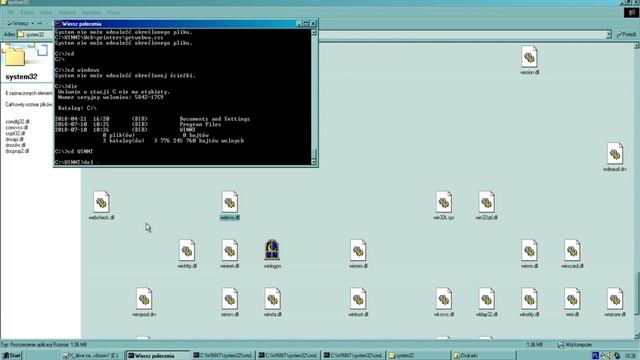This screenshot has height=360, width=640.
Task: Expand the Explorer address bar dropdown
Action: coord(609,35)
